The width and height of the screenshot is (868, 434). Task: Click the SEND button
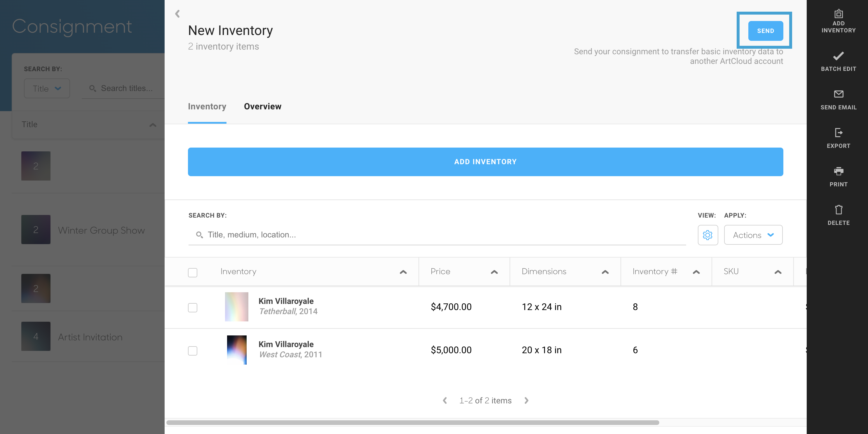[765, 31]
